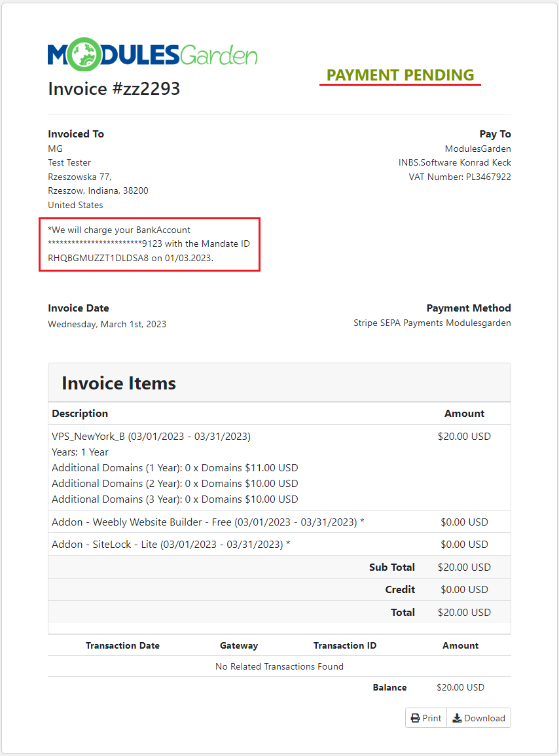
Task: Click Additional Domains (2 Year) line
Action: pos(175,484)
